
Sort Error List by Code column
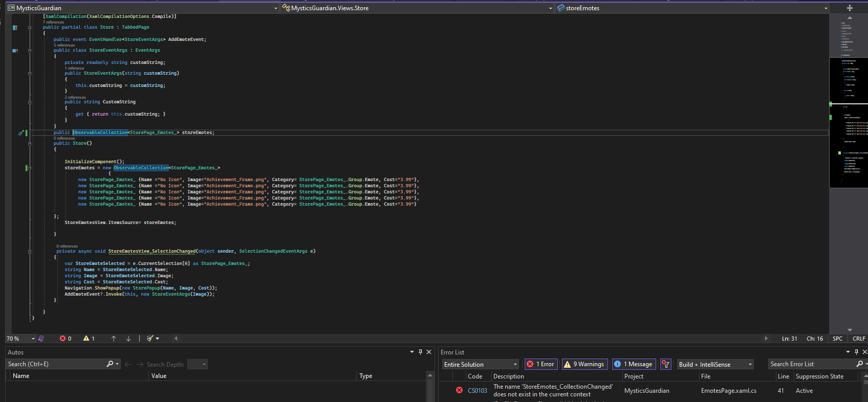[478, 376]
